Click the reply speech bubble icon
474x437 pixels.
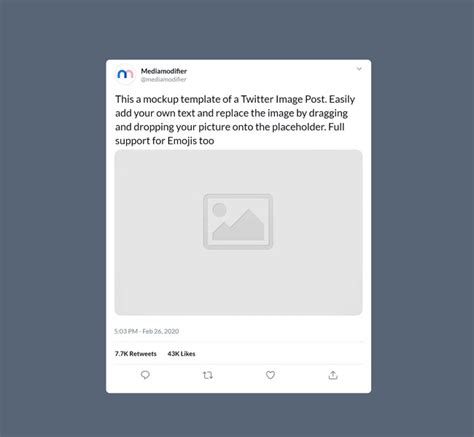(145, 375)
